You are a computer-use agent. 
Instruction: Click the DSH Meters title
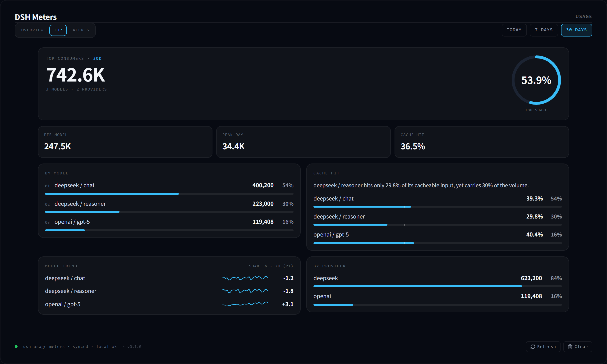point(36,17)
